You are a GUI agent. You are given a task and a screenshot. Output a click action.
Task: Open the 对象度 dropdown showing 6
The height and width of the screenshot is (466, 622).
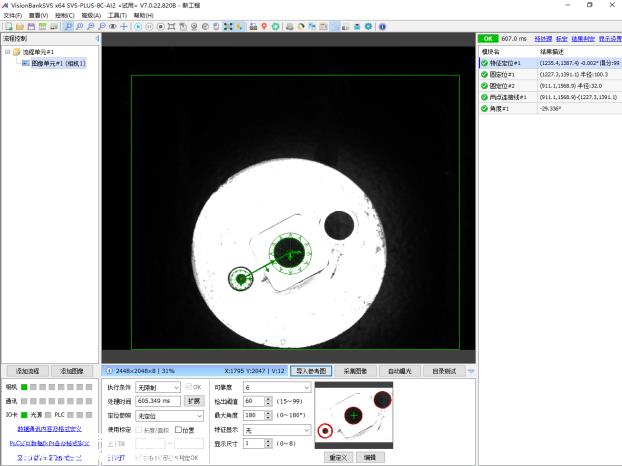pyautogui.click(x=277, y=387)
